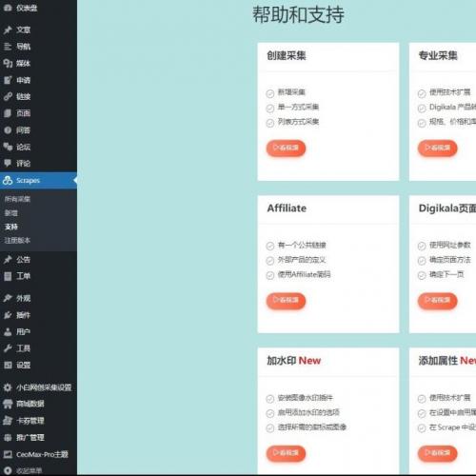Open the 外观 appearance brush icon

pyautogui.click(x=8, y=298)
